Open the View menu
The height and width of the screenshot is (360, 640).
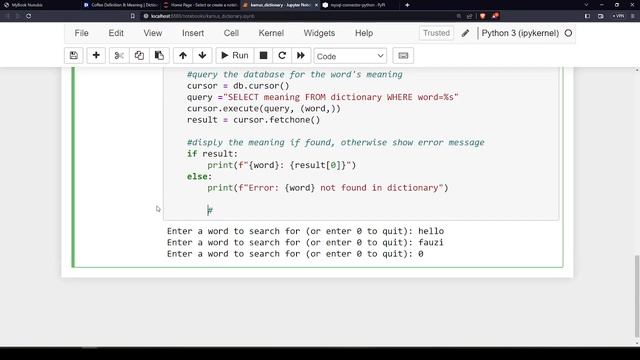click(x=153, y=33)
